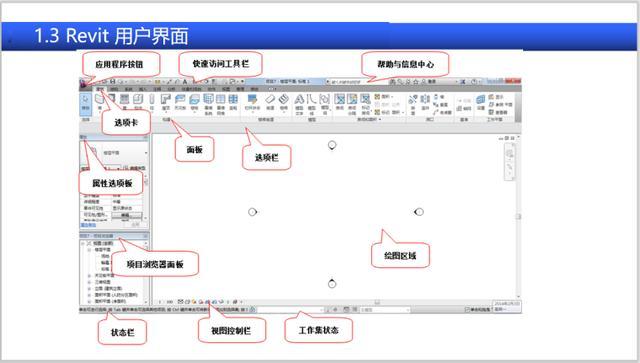Screen dimensions: 640x363
Task: Click the Favorites star icon in Info Center
Action: coord(416,82)
